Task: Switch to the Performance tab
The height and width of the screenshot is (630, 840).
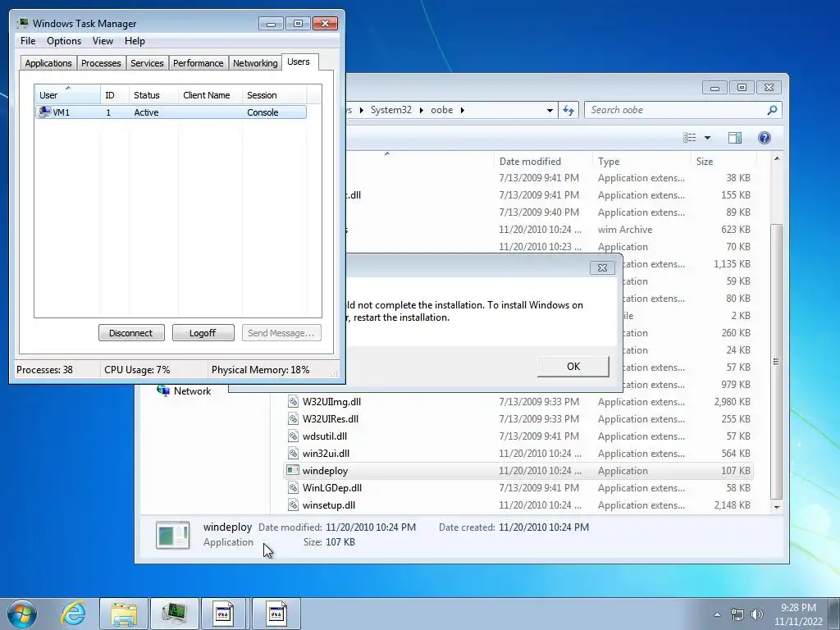Action: 199,63
